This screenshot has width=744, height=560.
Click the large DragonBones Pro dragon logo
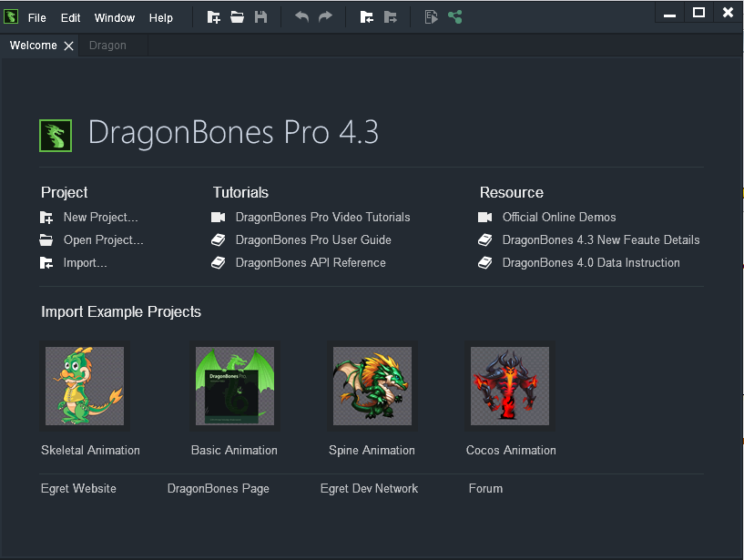pos(56,136)
